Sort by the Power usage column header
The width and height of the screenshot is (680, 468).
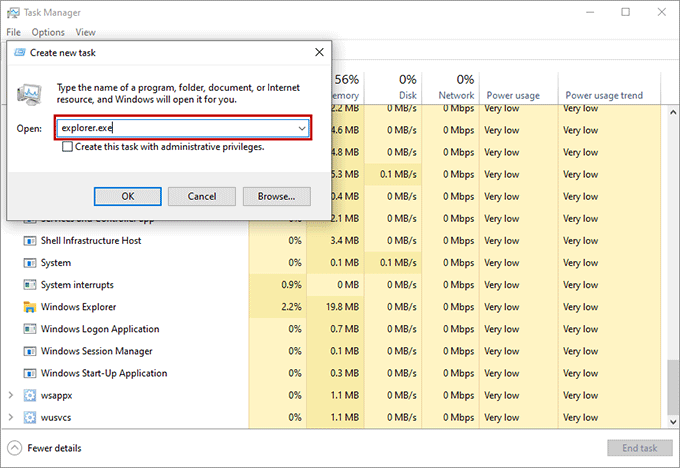pos(519,88)
